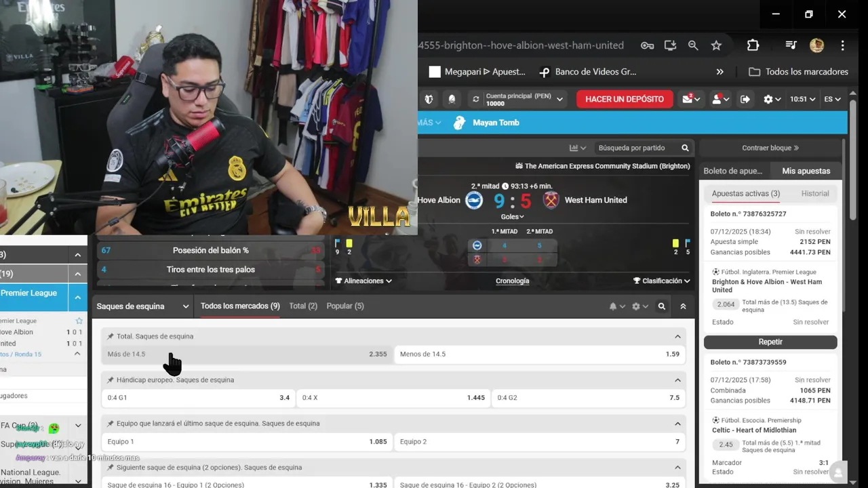
Task: Click the markets search magnifier button
Action: click(662, 306)
